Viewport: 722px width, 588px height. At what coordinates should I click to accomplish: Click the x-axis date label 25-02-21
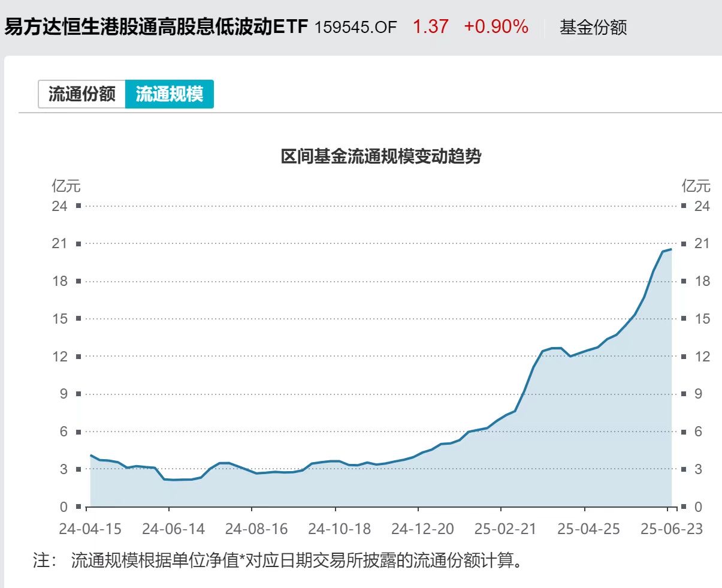505,529
